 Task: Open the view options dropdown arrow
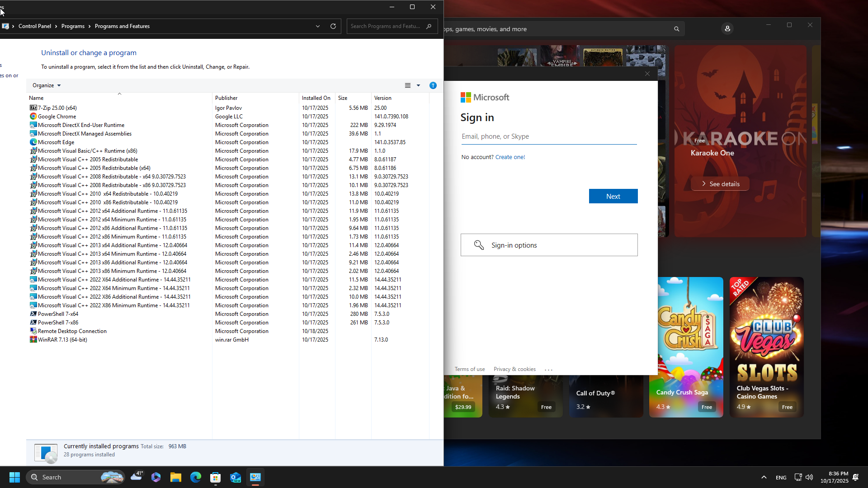click(418, 85)
